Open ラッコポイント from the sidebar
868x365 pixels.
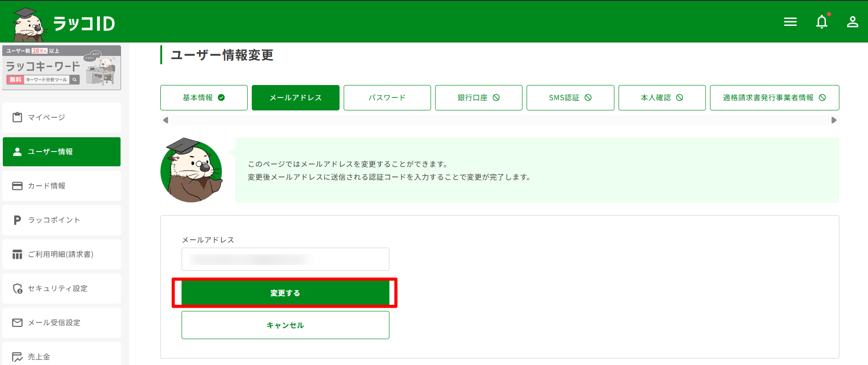[x=61, y=220]
